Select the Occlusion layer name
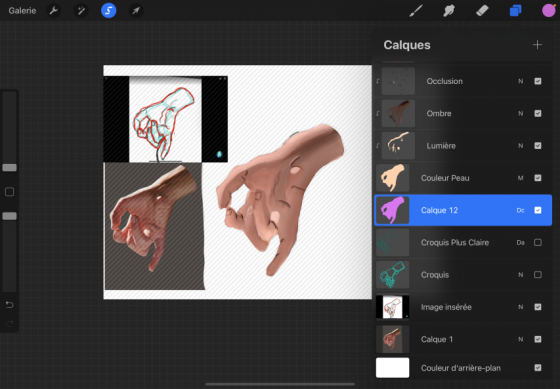This screenshot has height=389, width=560. click(x=445, y=81)
